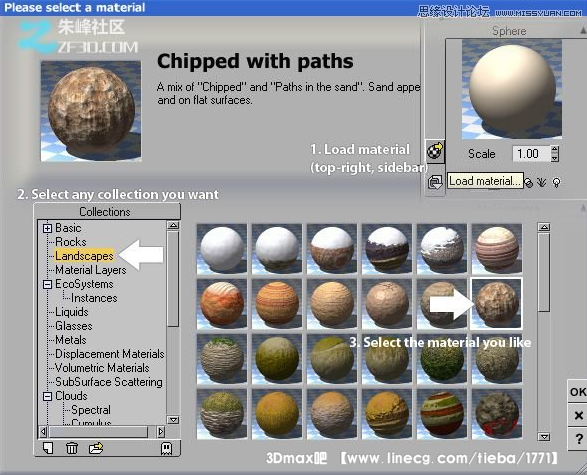Open help with the question mark button
Image resolution: width=587 pixels, height=475 pixels.
(x=578, y=438)
